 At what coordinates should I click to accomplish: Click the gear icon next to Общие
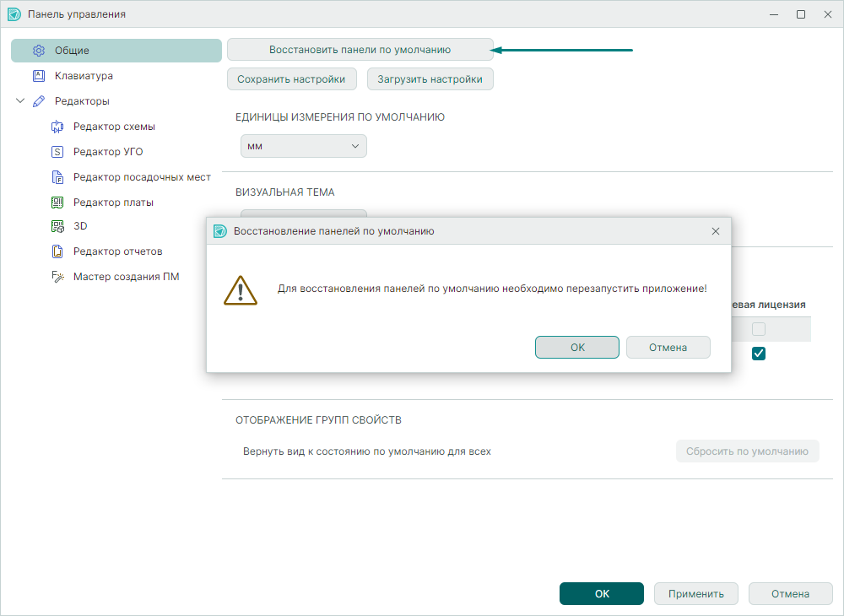pyautogui.click(x=38, y=51)
